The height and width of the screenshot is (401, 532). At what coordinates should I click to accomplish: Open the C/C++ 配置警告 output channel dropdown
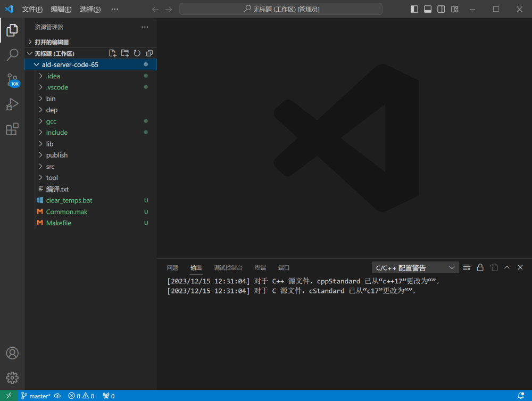point(415,267)
